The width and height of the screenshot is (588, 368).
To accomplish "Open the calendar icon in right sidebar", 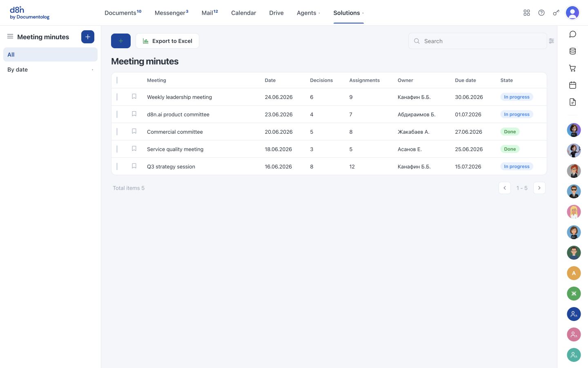I will pyautogui.click(x=572, y=85).
